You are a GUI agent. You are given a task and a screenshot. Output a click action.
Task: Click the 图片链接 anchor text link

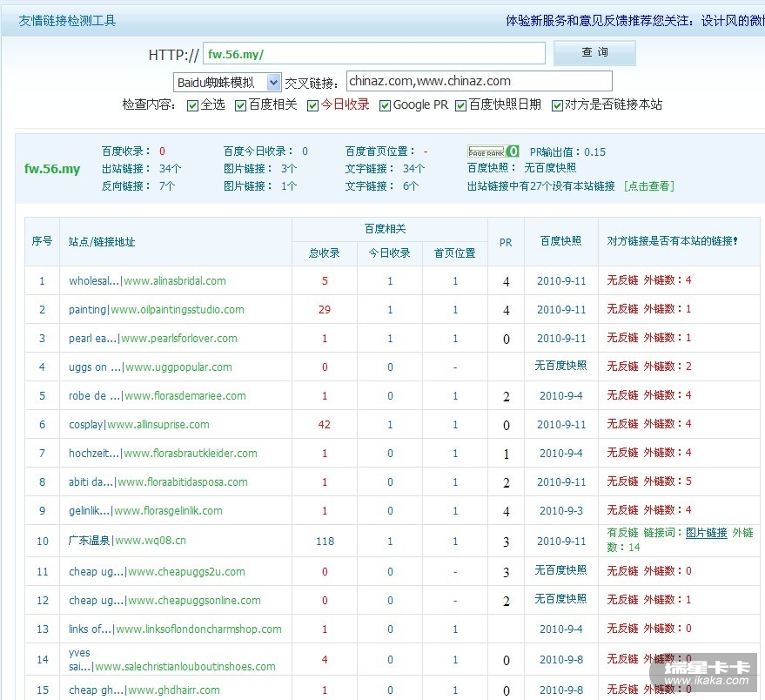706,533
